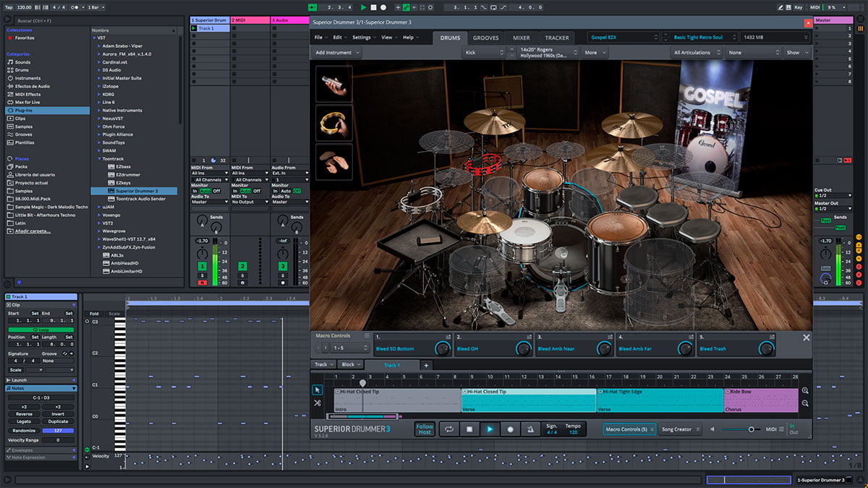Open the Show dropdown
868x488 pixels.
[x=796, y=53]
